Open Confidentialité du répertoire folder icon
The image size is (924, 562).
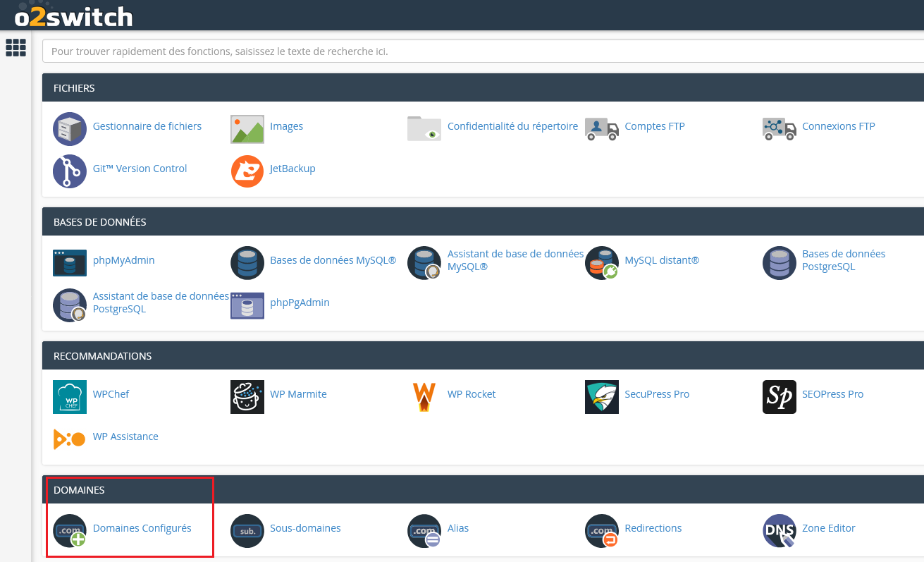point(424,129)
